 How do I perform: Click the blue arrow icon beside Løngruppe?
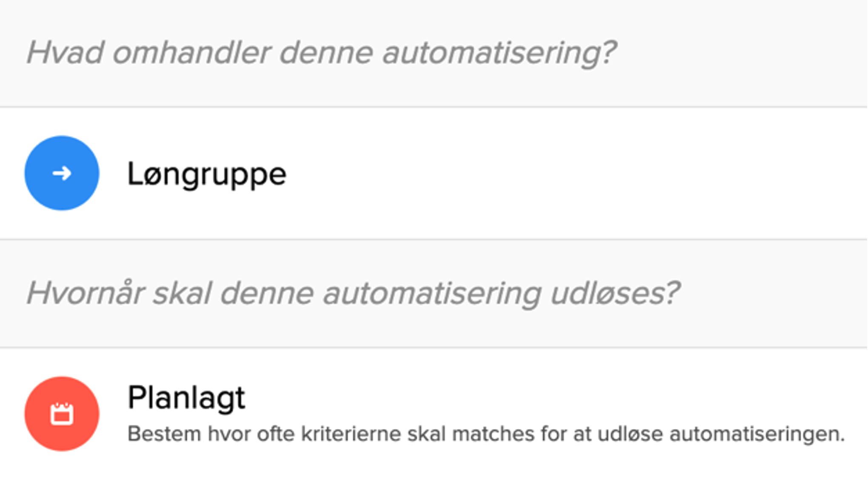pyautogui.click(x=62, y=173)
